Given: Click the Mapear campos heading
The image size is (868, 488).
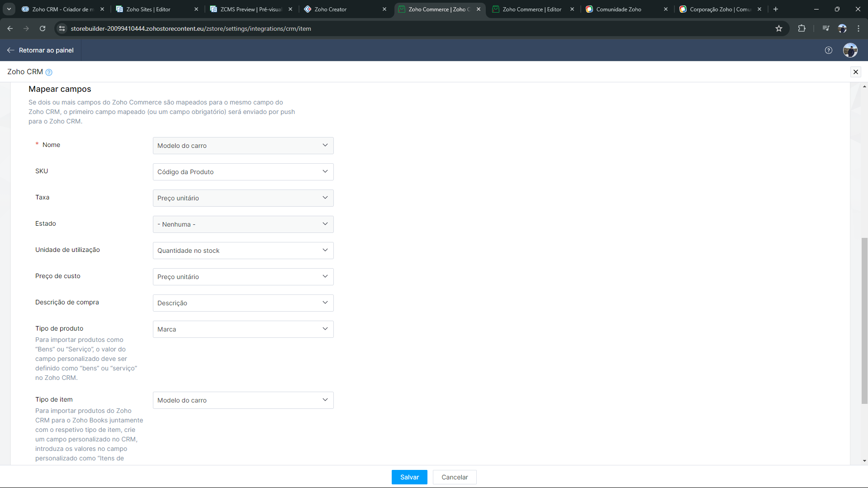Looking at the screenshot, I should click(60, 89).
